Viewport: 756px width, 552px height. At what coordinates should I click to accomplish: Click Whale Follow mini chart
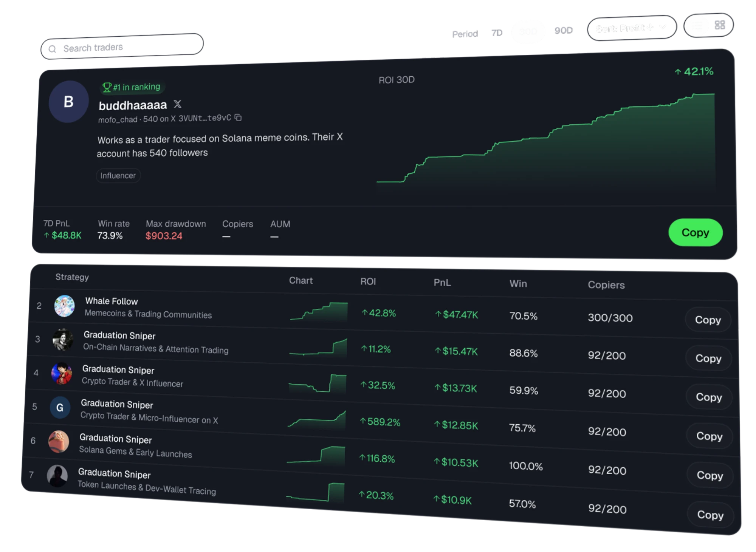tap(319, 311)
